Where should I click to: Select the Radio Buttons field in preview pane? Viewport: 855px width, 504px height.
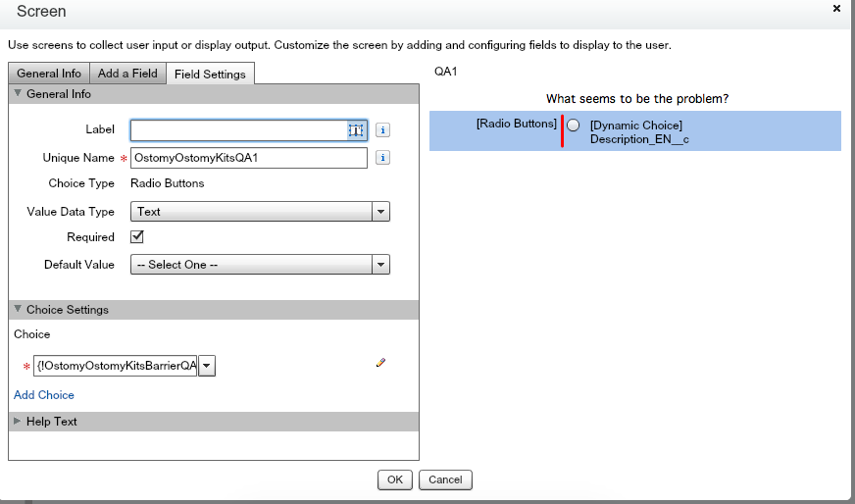[x=635, y=131]
